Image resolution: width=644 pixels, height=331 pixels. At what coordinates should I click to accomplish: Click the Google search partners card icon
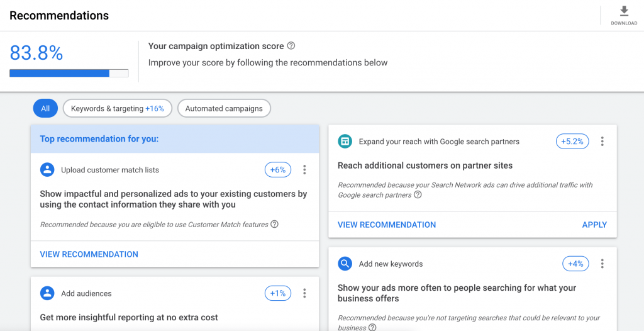[x=345, y=142]
